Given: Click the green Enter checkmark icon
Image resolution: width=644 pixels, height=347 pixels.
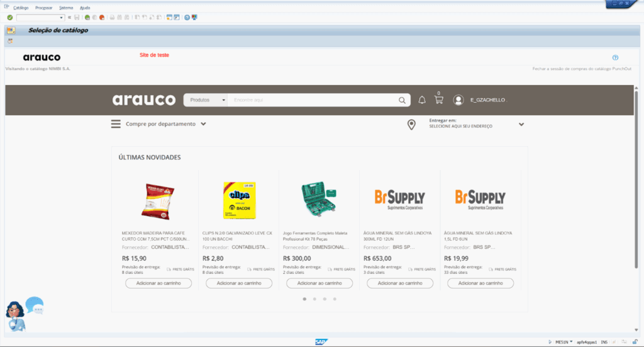Looking at the screenshot, I should pos(10,18).
